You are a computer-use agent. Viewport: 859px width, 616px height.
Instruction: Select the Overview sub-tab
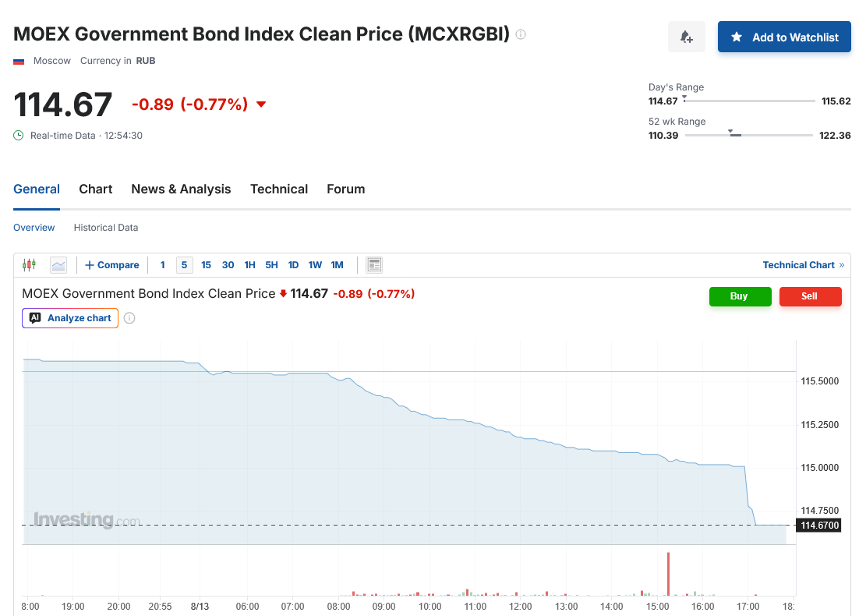tap(34, 228)
